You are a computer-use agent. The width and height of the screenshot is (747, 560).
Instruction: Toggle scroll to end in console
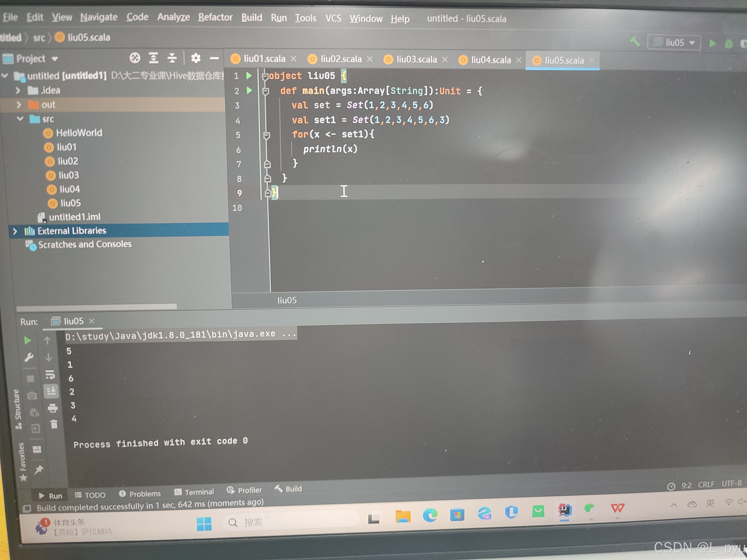(x=51, y=391)
